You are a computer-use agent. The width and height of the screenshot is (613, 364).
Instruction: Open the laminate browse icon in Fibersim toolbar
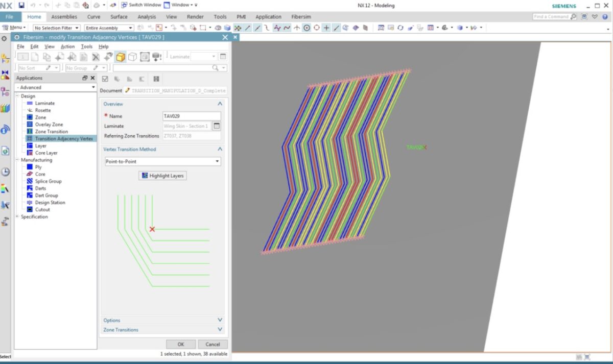(x=223, y=57)
